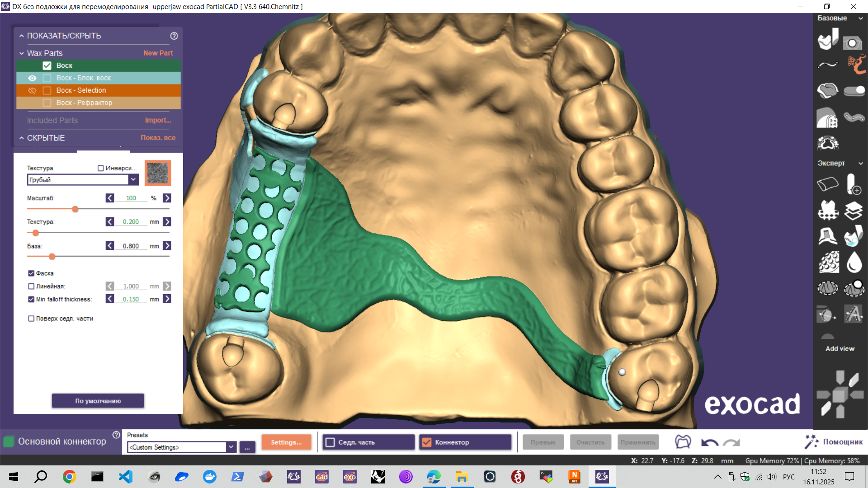Select the freeform spline drawing tool
Viewport: 868px width, 488px height.
click(x=828, y=64)
